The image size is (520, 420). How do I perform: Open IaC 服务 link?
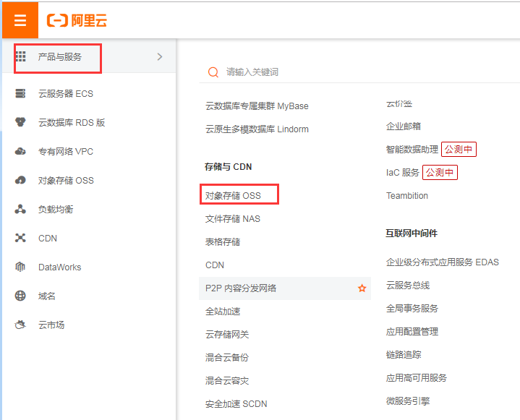tap(403, 172)
